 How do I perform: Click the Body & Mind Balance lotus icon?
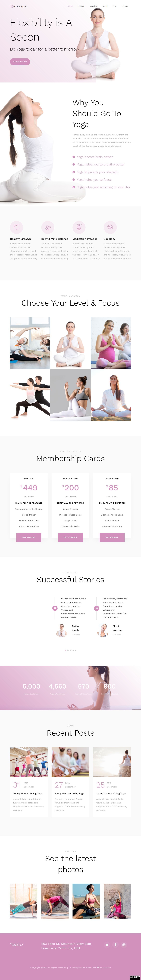click(x=48, y=227)
